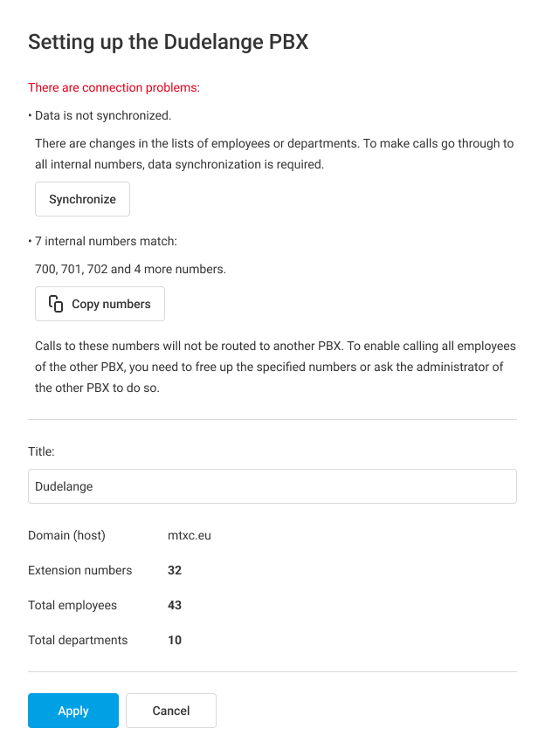545x756 pixels.
Task: Click the 'Extension numbers' label
Action: pos(79,570)
